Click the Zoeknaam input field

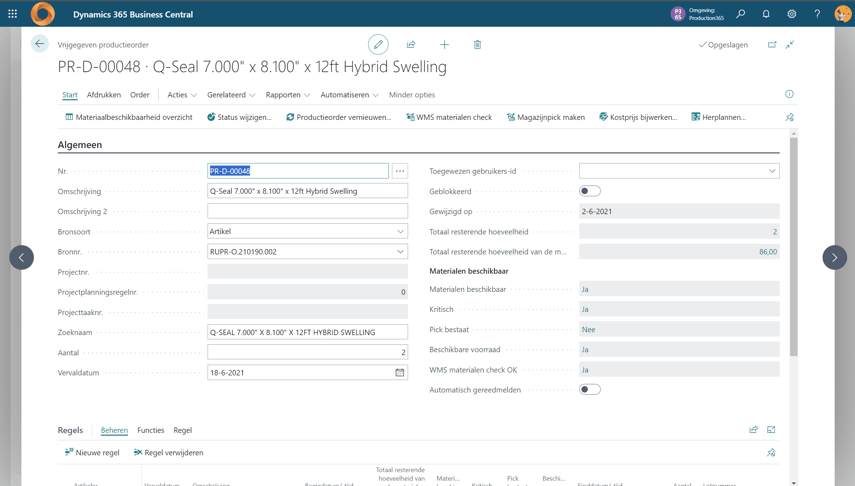click(x=308, y=332)
